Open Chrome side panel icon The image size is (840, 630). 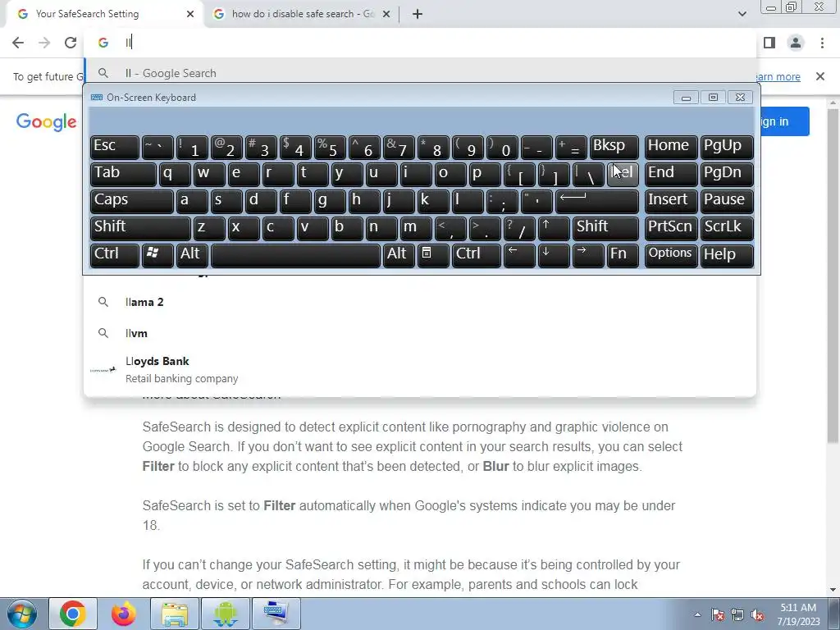[769, 43]
